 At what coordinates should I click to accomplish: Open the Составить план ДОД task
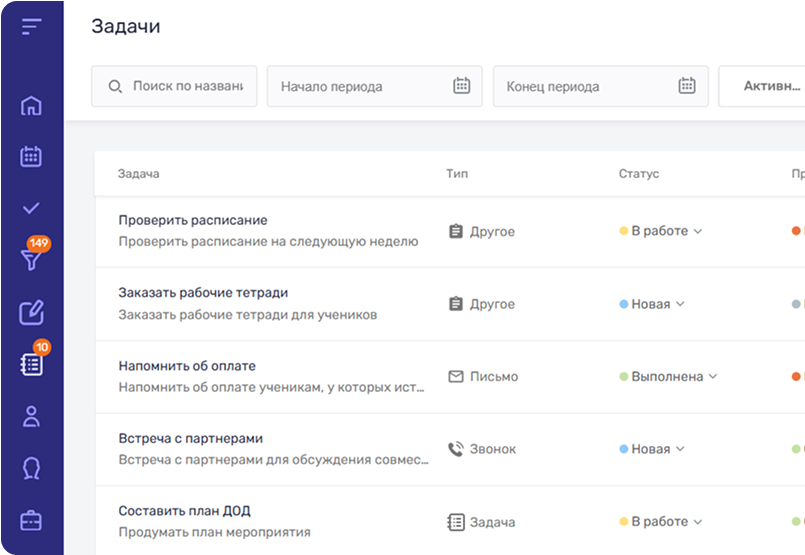coord(186,511)
